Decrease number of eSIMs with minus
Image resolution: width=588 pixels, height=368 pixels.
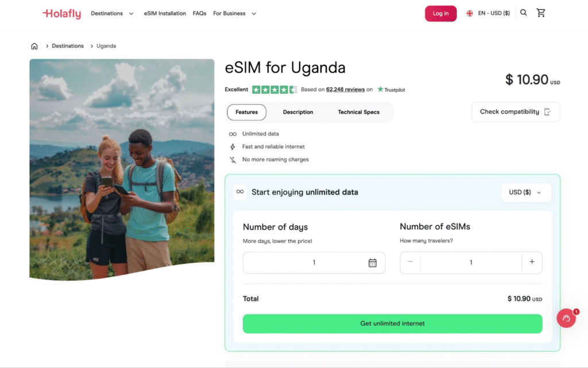410,262
